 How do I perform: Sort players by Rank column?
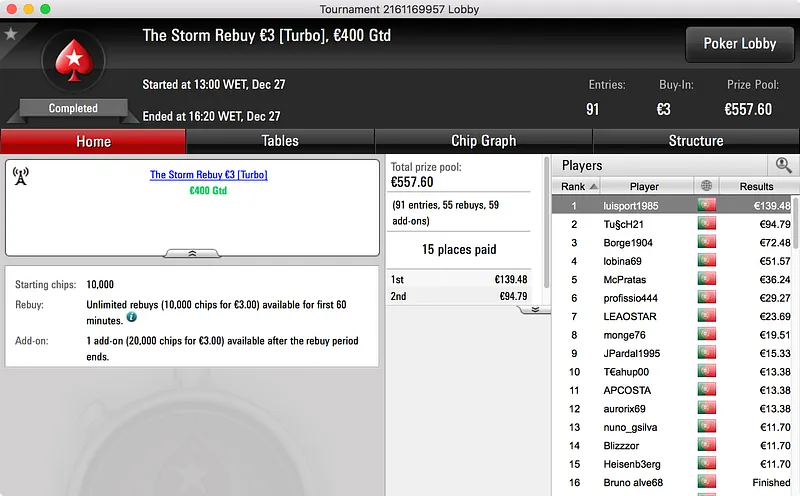point(577,186)
